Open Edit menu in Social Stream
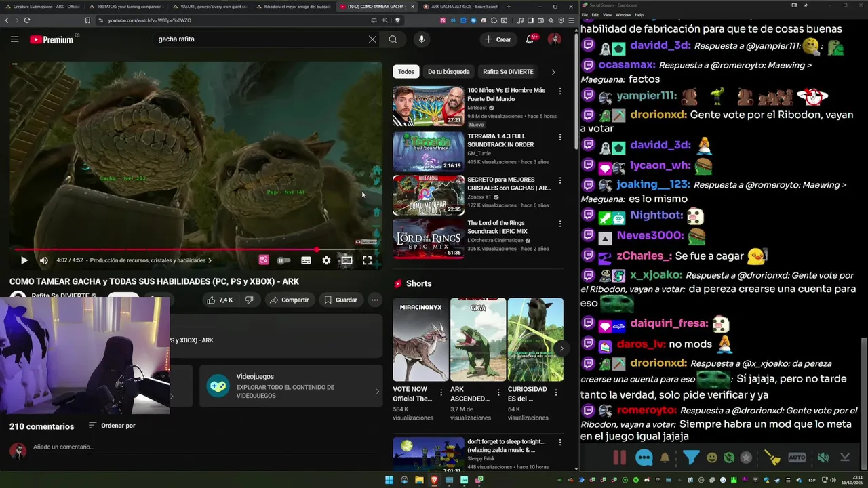The image size is (868, 488). click(x=595, y=14)
